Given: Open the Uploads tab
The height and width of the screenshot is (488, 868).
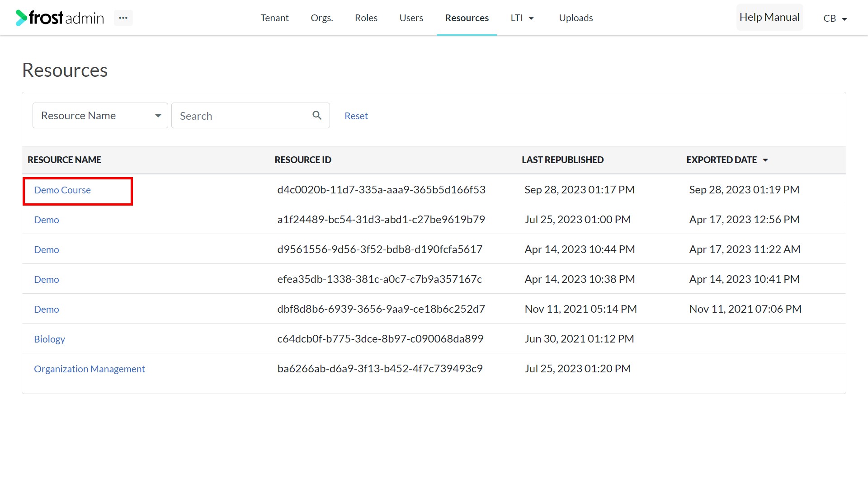Looking at the screenshot, I should click(576, 18).
